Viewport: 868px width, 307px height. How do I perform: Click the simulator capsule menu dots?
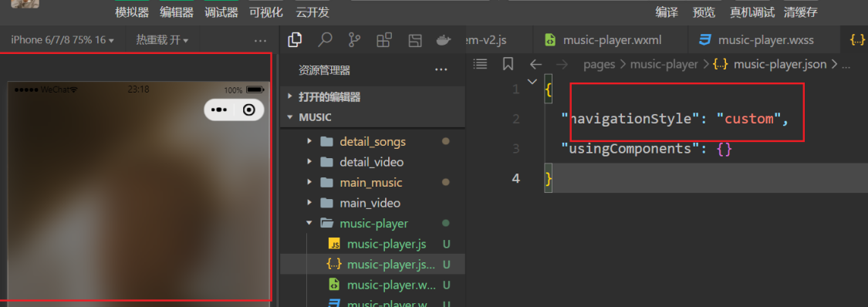(x=219, y=110)
